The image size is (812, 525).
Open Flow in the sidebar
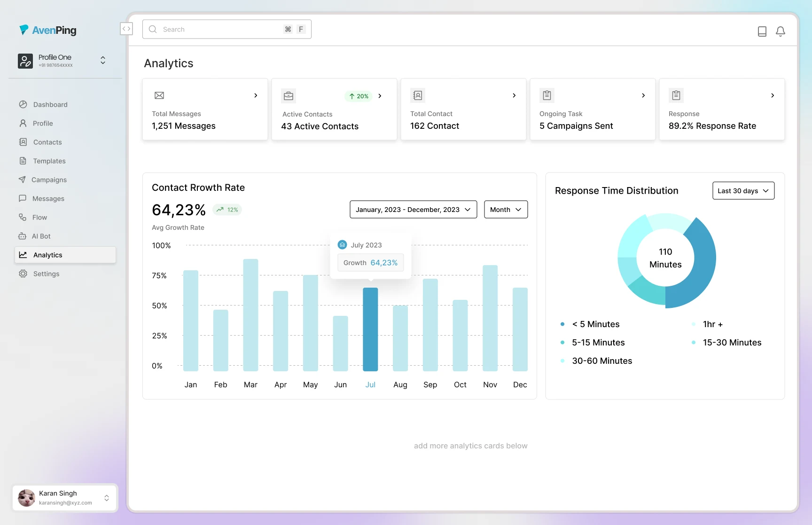point(65,217)
